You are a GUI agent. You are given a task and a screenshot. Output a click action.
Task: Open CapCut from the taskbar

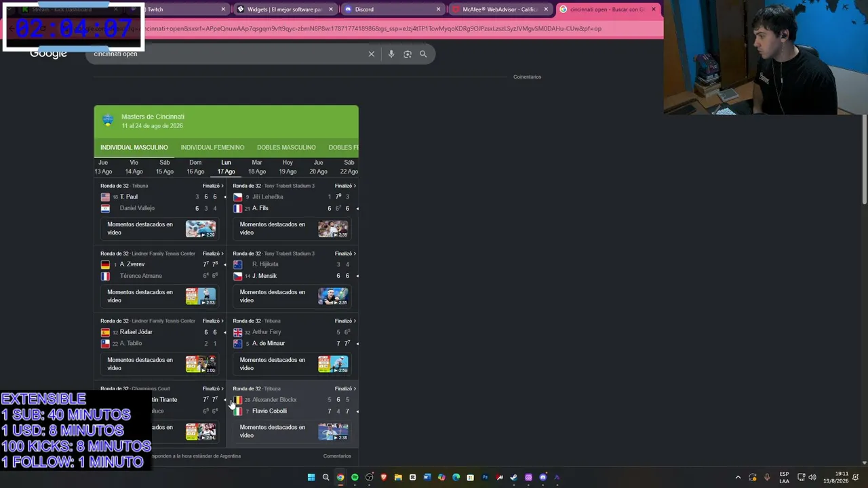coord(412,477)
